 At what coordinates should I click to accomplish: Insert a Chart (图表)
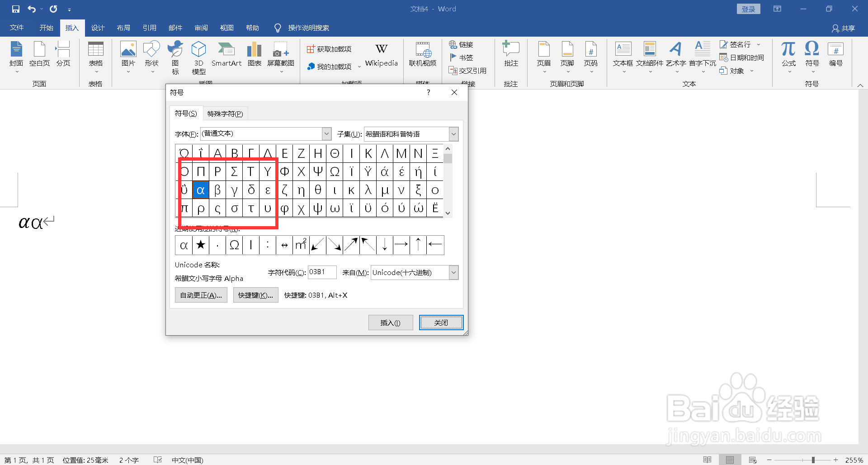pos(255,54)
